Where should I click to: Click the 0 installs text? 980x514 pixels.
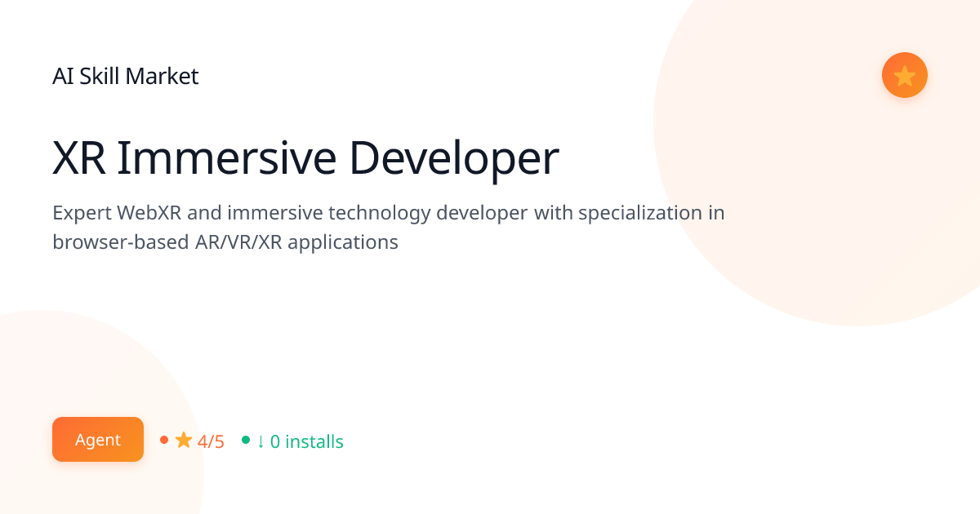tap(307, 441)
